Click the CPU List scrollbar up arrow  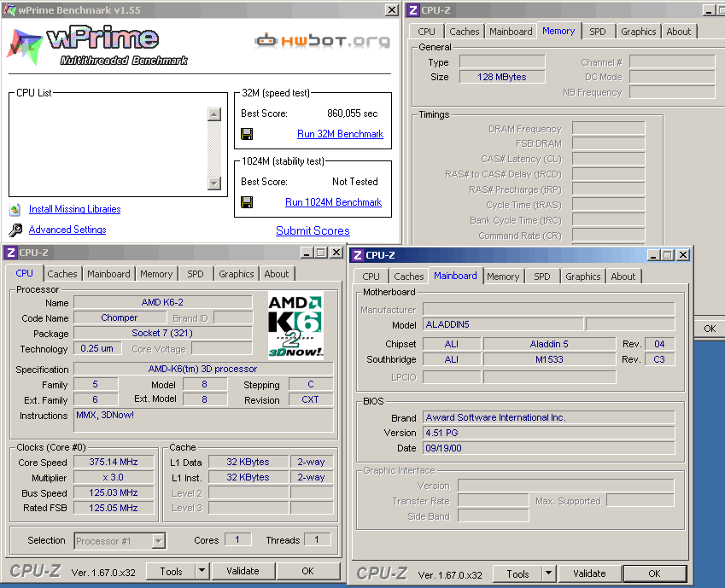coord(214,114)
